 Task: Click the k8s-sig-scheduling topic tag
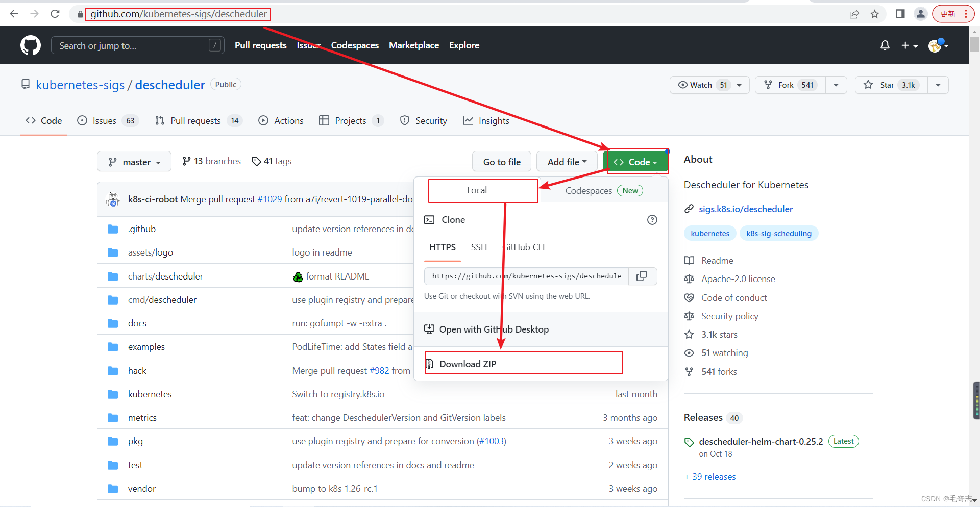779,234
